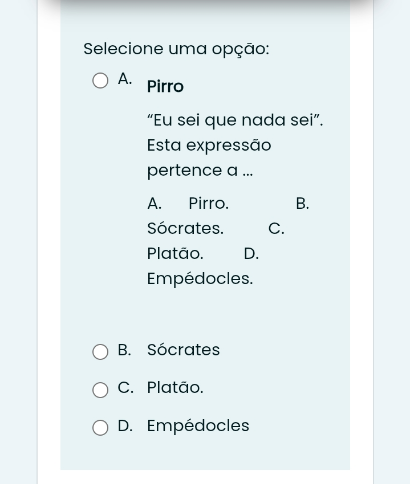Pick the Empédocles radio button
This screenshot has height=484, width=410.
[x=100, y=428]
